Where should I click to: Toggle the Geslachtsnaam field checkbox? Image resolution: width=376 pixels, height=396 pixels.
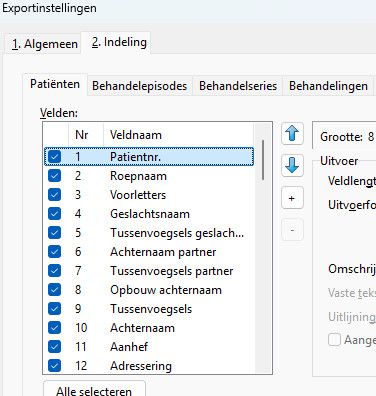point(54,214)
